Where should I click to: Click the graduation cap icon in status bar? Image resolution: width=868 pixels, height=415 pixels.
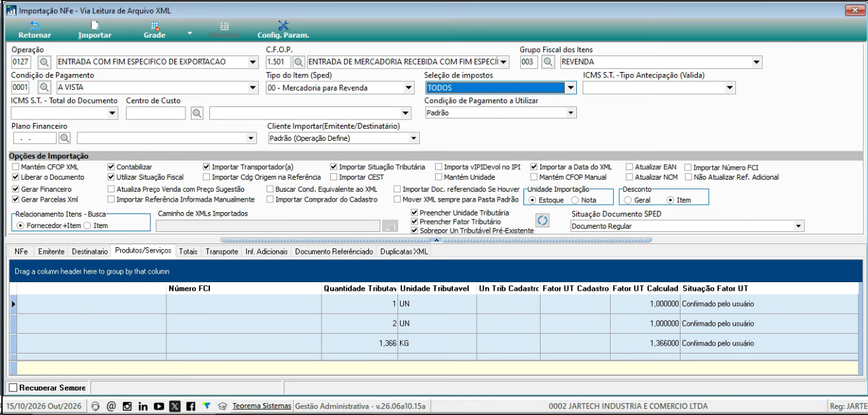pyautogui.click(x=222, y=406)
